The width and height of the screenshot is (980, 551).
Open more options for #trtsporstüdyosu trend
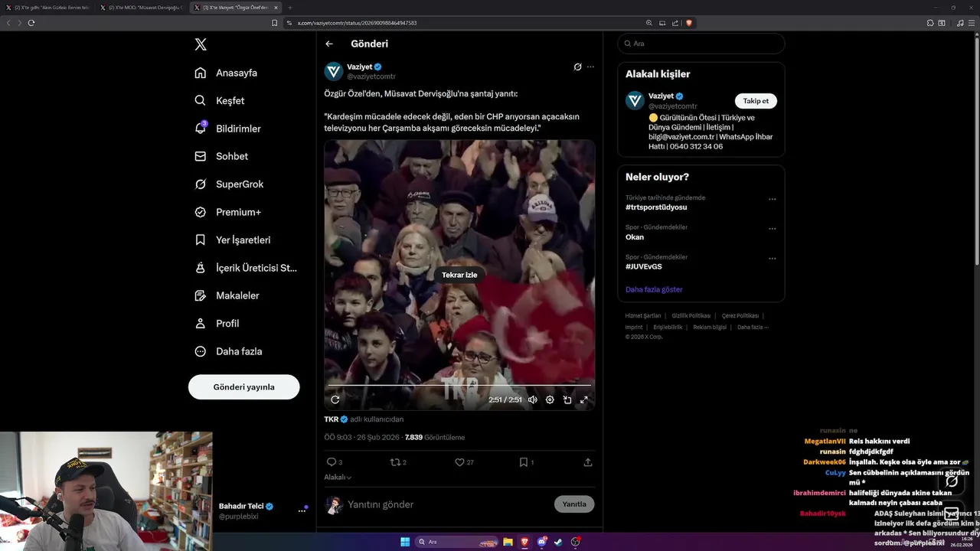pos(772,199)
